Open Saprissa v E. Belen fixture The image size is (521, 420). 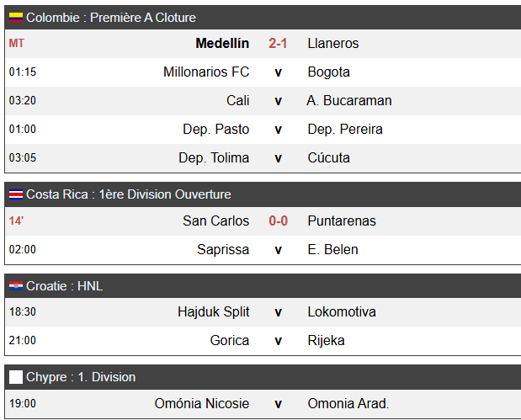(x=263, y=249)
